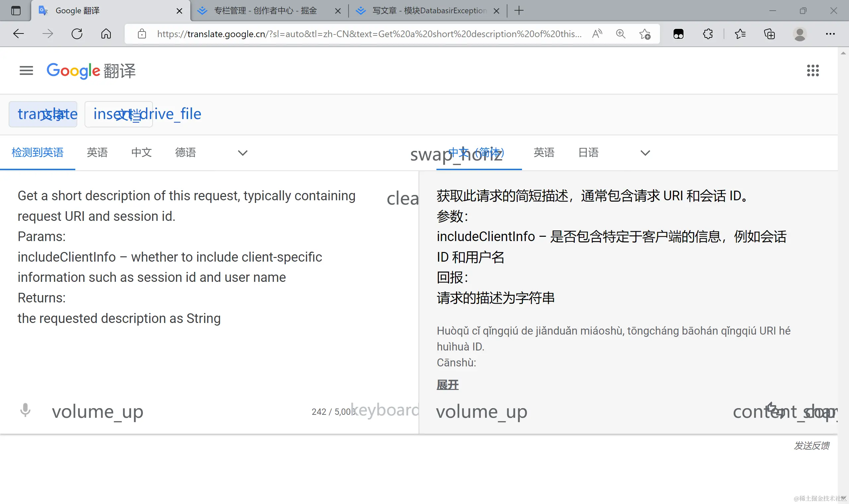The width and height of the screenshot is (849, 504).
Task: Click the zoom magnifier in address bar
Action: pos(620,33)
